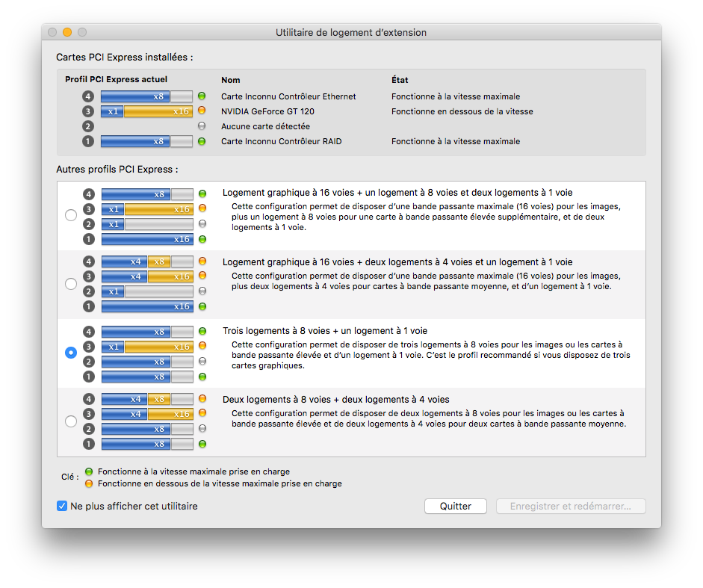Click the yellow x16 lane bar of slot 3 in current profile

pos(158,111)
